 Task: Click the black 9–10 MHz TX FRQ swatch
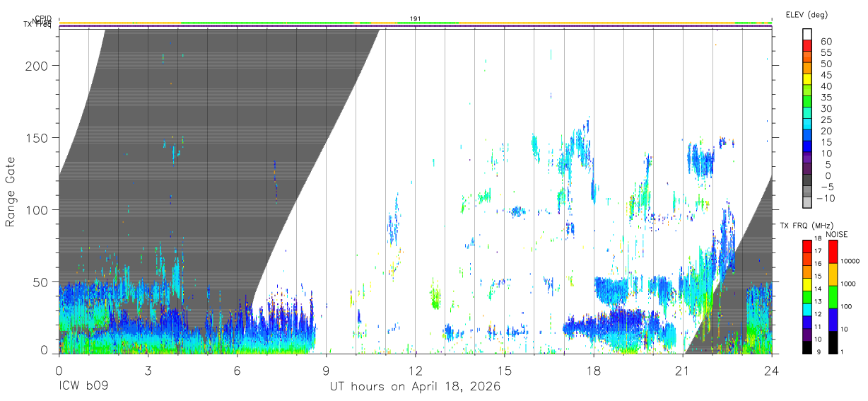[x=807, y=347]
